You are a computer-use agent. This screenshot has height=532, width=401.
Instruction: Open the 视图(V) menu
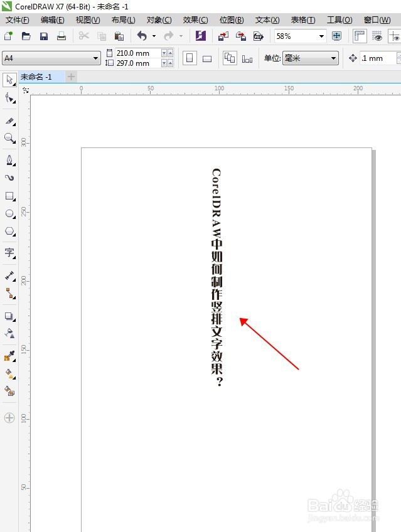tap(87, 20)
